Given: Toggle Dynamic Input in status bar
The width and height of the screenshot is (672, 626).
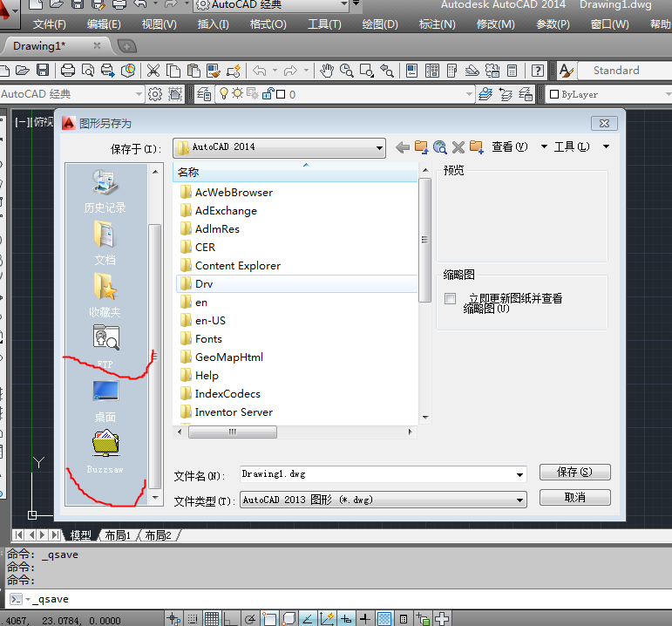Looking at the screenshot, I should [x=346, y=619].
